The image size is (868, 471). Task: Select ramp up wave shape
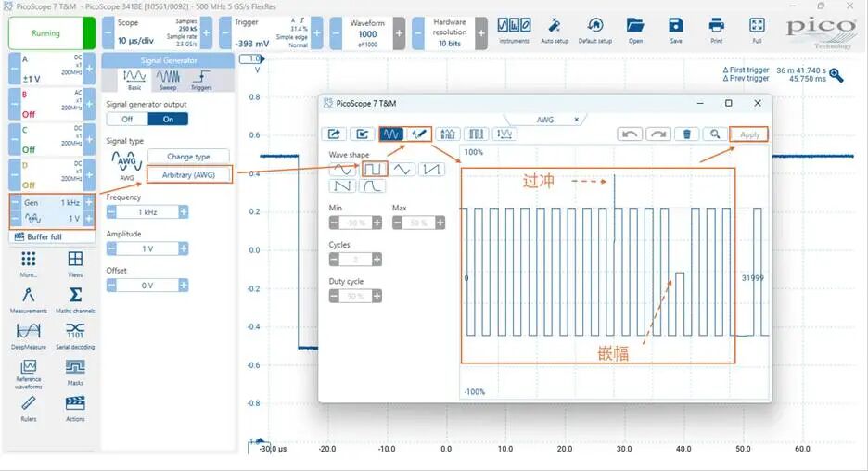(431, 169)
